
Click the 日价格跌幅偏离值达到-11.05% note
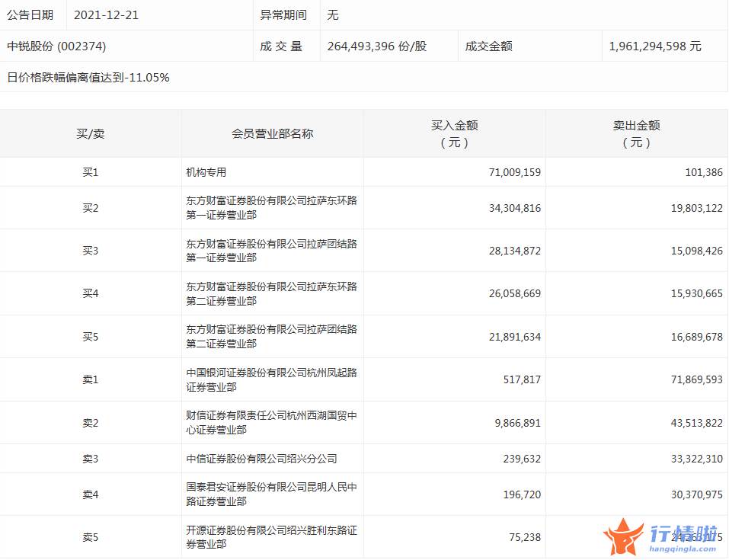click(88, 77)
